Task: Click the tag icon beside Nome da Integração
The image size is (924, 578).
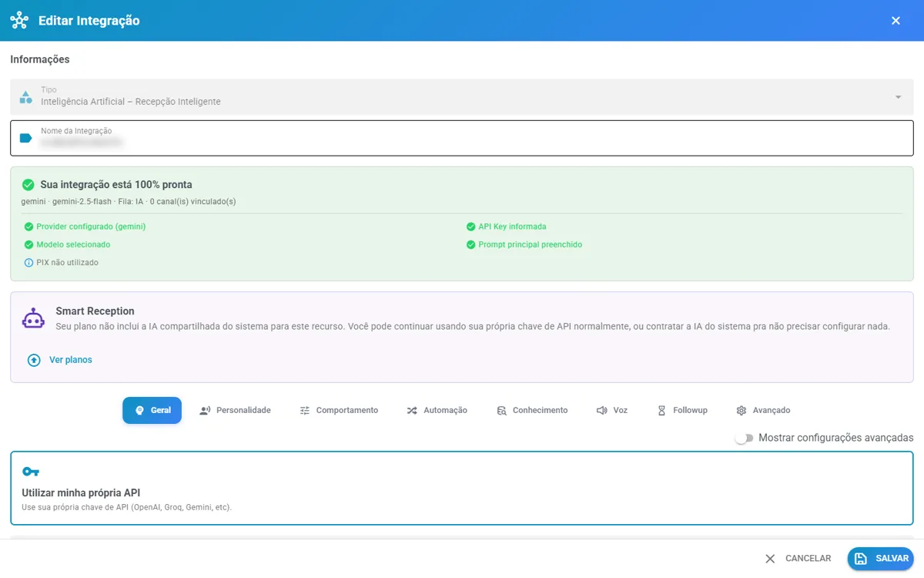Action: point(25,138)
